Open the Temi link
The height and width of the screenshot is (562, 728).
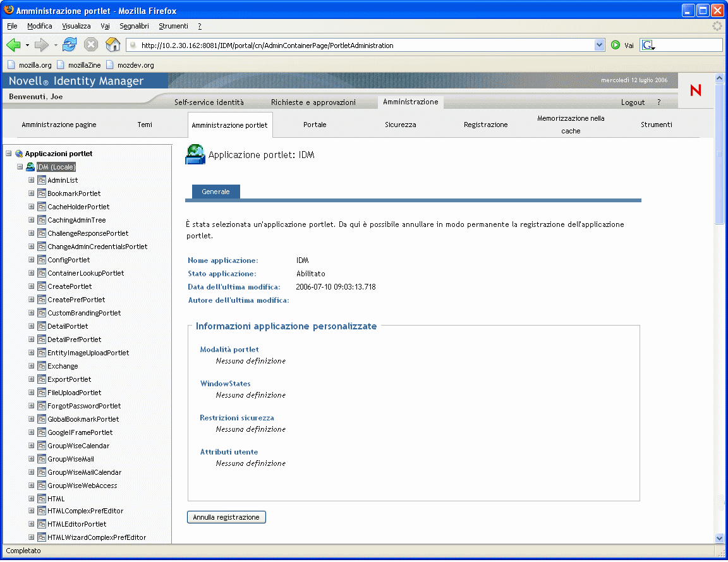coord(144,125)
